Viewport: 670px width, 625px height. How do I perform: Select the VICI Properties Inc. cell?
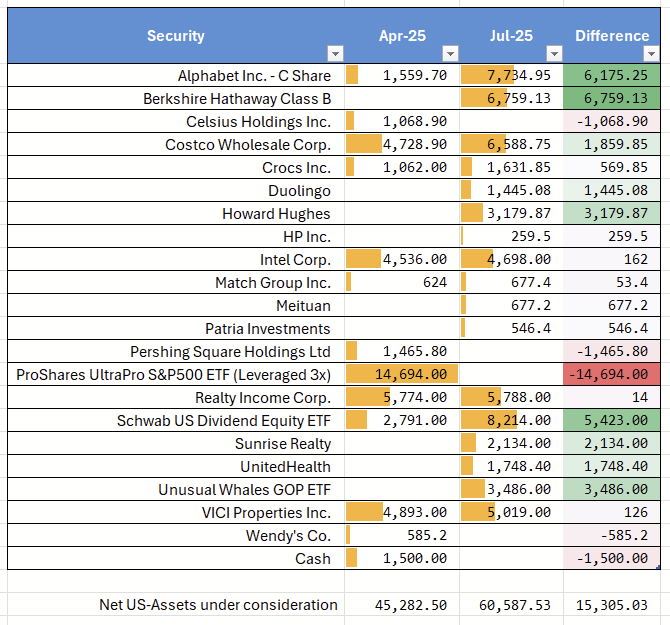(x=176, y=513)
